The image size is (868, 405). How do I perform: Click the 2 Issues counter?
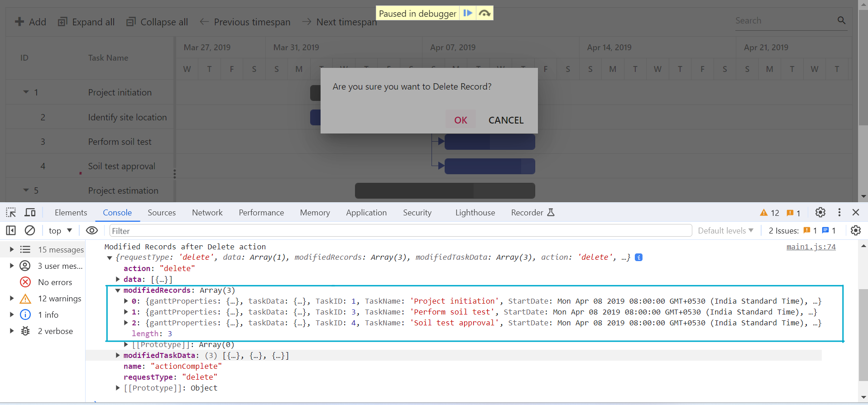pos(802,231)
